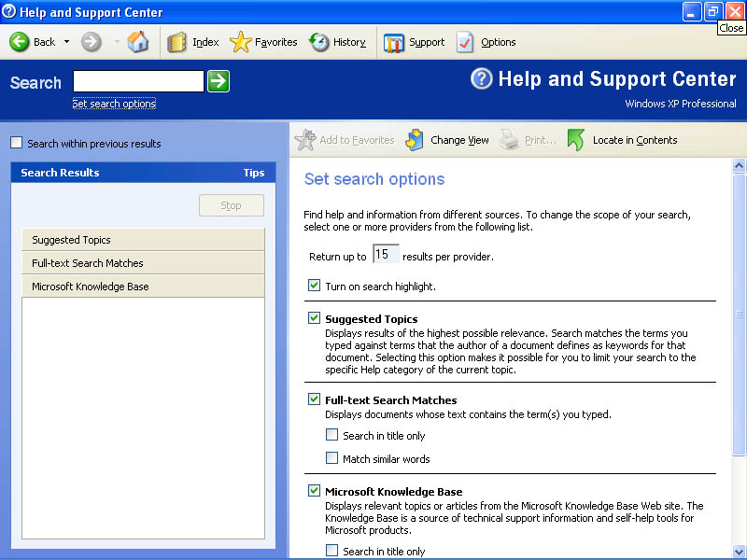747x560 pixels.
Task: Enable Match similar words checkbox
Action: tap(331, 457)
